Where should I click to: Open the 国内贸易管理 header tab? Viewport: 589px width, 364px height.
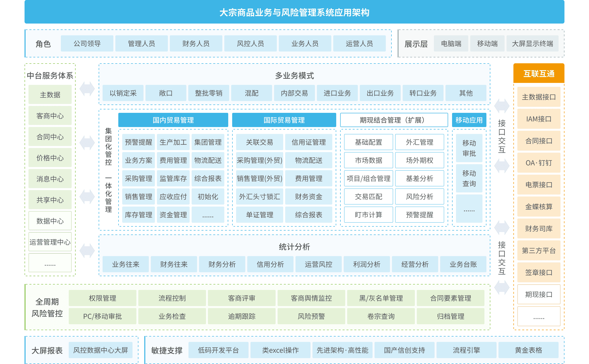click(x=173, y=120)
